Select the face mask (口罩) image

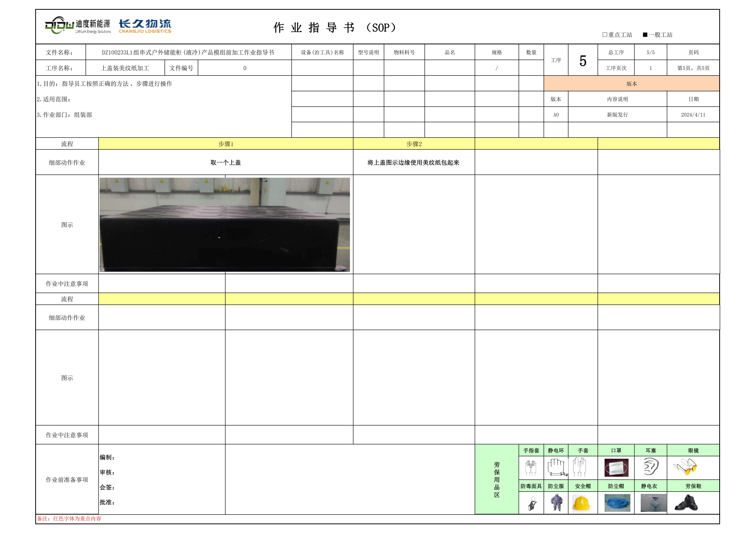point(616,468)
